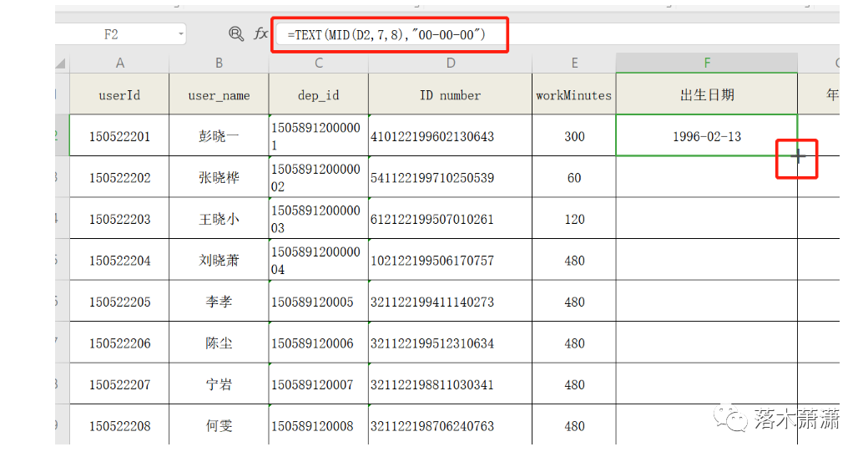Click workMinutes cell showing 300
This screenshot has width=868, height=457.
[x=574, y=135]
